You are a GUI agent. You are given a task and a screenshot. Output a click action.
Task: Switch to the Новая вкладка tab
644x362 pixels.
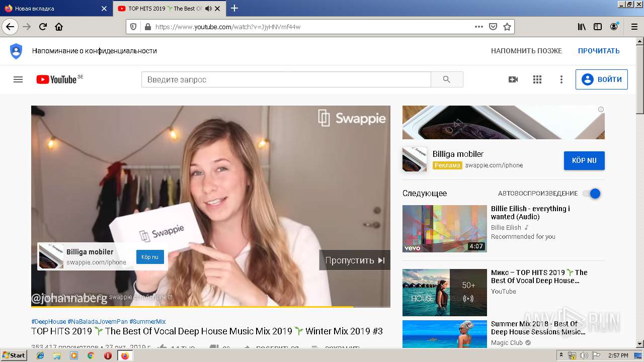tap(55, 9)
